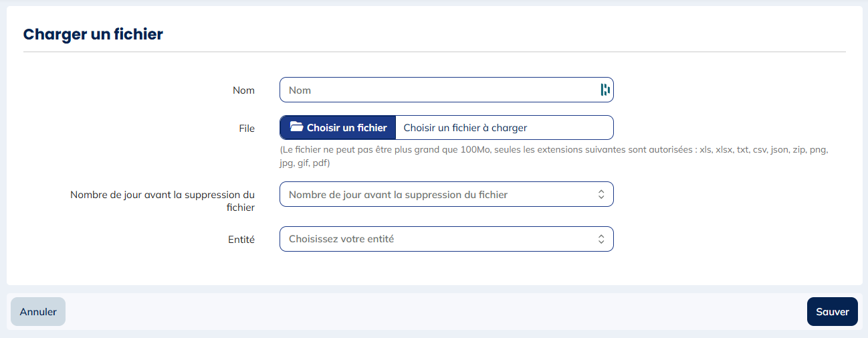868x338 pixels.
Task: Open the Nombre de jour avant suppression dropdown
Action: (446, 195)
